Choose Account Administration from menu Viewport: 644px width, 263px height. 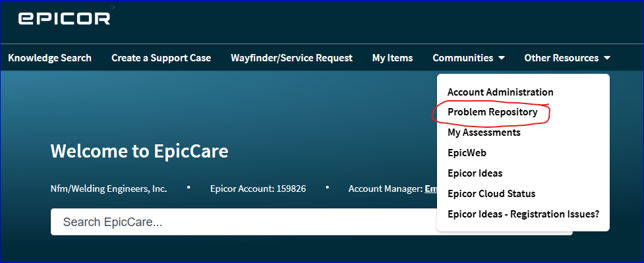pos(500,92)
